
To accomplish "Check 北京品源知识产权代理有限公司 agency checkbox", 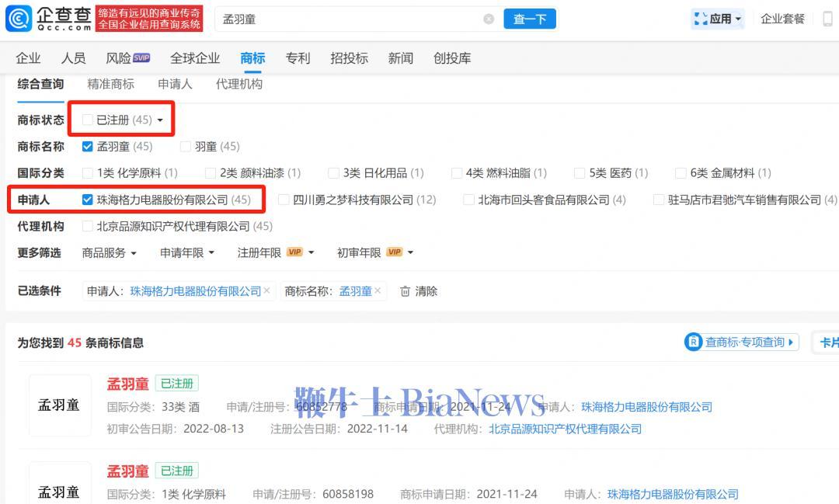I will pyautogui.click(x=87, y=226).
